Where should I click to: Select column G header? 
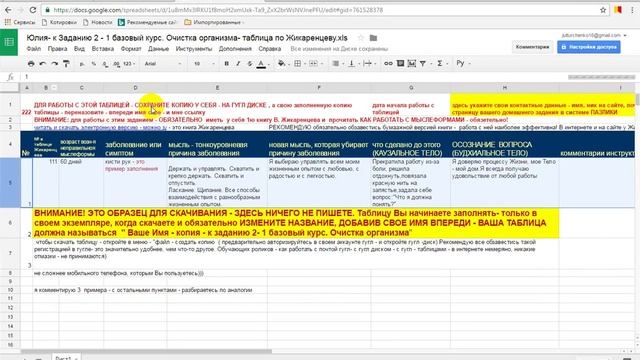pos(411,88)
